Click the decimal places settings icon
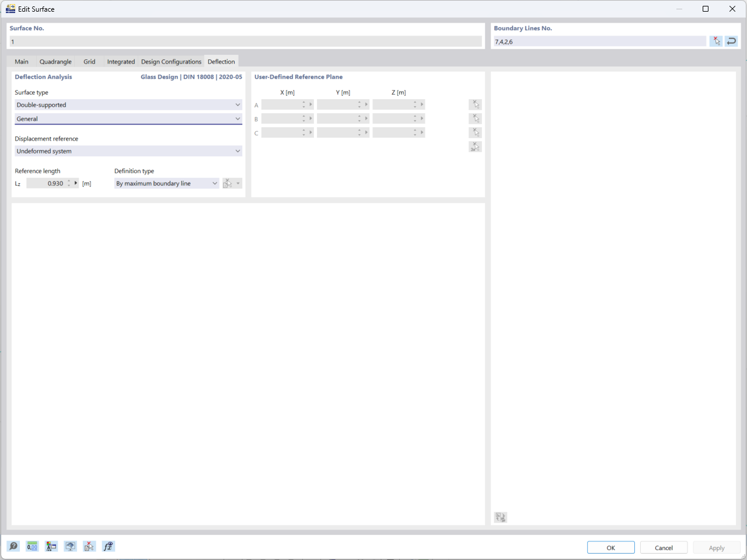 click(32, 546)
